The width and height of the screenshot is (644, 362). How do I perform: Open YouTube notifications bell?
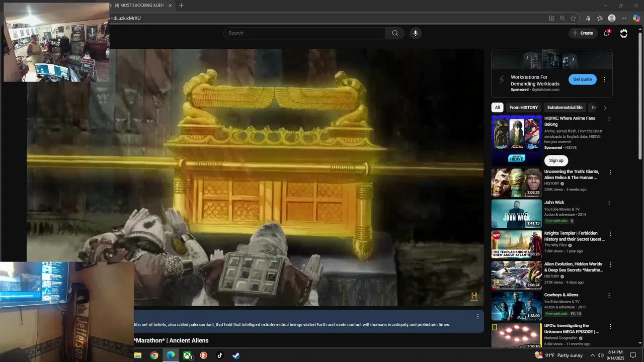(607, 33)
